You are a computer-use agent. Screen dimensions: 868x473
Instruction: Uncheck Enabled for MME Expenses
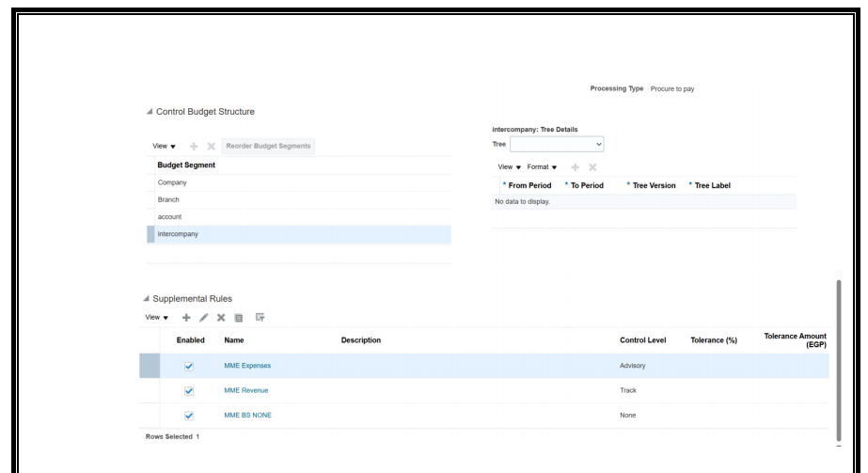[189, 366]
